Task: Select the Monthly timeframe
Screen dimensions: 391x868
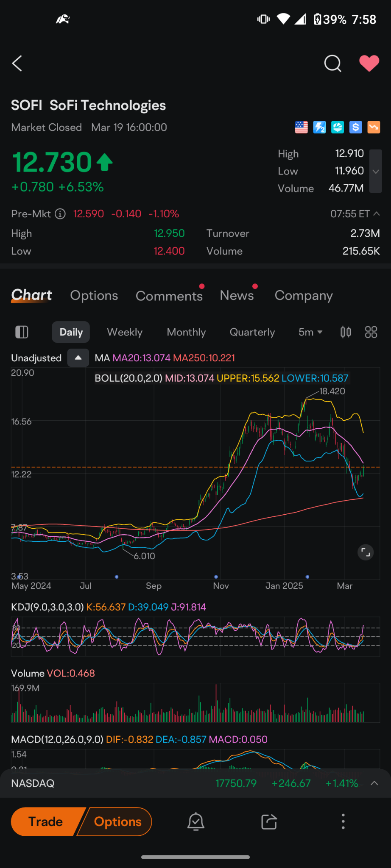Action: pos(186,332)
